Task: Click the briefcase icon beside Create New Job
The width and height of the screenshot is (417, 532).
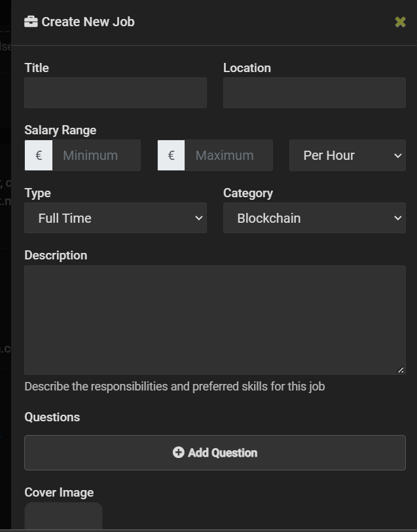Action: (x=31, y=22)
